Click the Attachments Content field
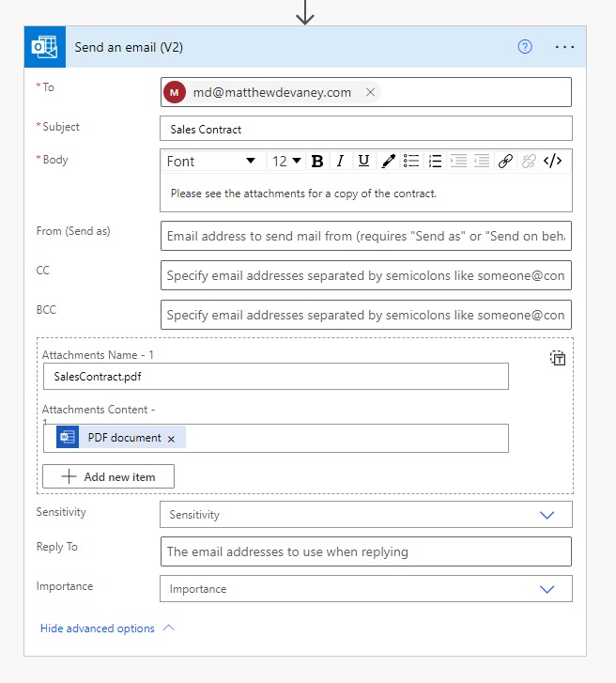This screenshot has height=683, width=616. tap(276, 438)
